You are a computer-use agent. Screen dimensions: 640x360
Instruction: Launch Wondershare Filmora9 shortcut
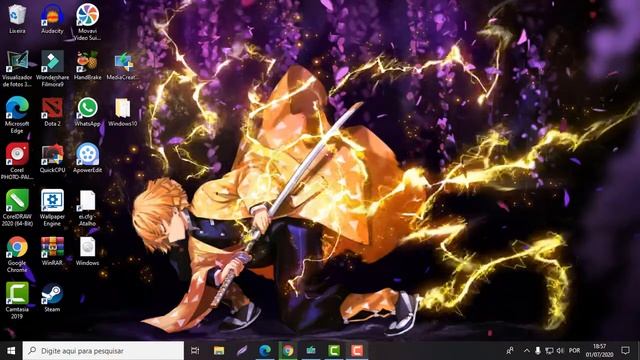(x=52, y=69)
